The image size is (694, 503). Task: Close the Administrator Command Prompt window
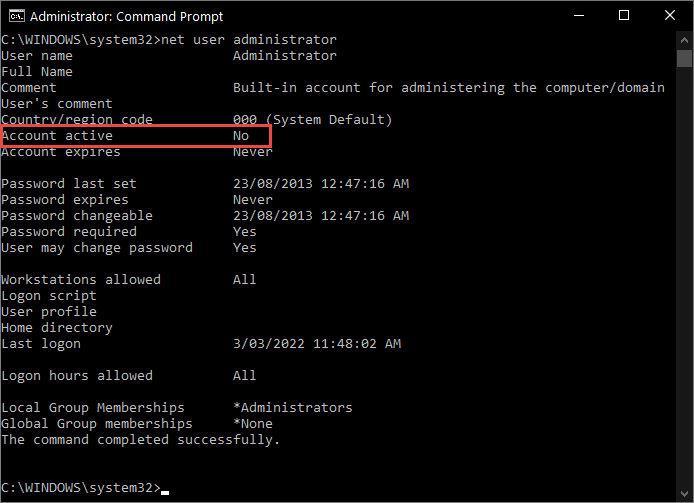pyautogui.click(x=670, y=16)
